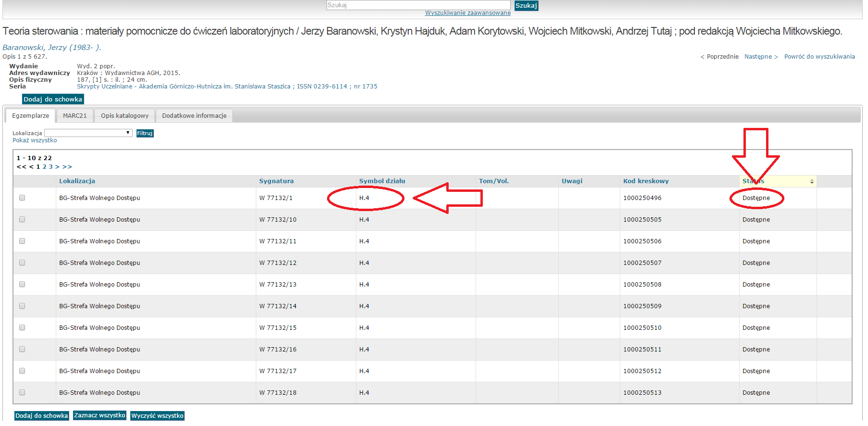Click the first page << link

(22, 167)
